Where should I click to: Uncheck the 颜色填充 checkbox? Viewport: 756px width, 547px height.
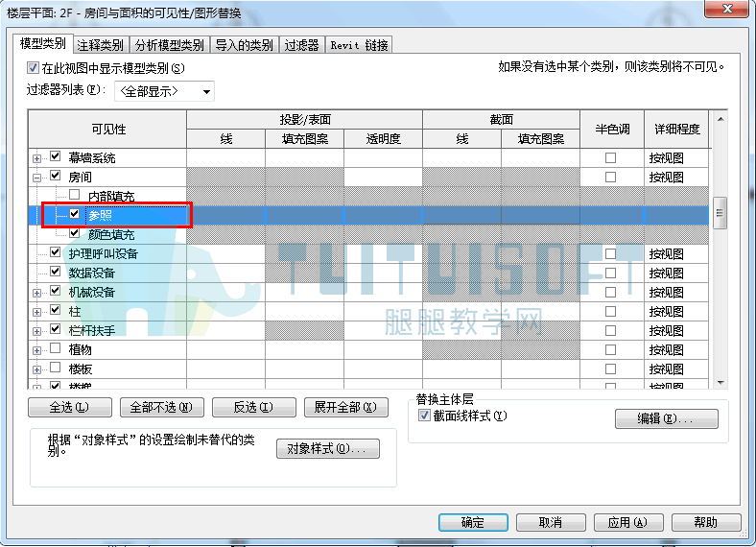click(x=74, y=233)
